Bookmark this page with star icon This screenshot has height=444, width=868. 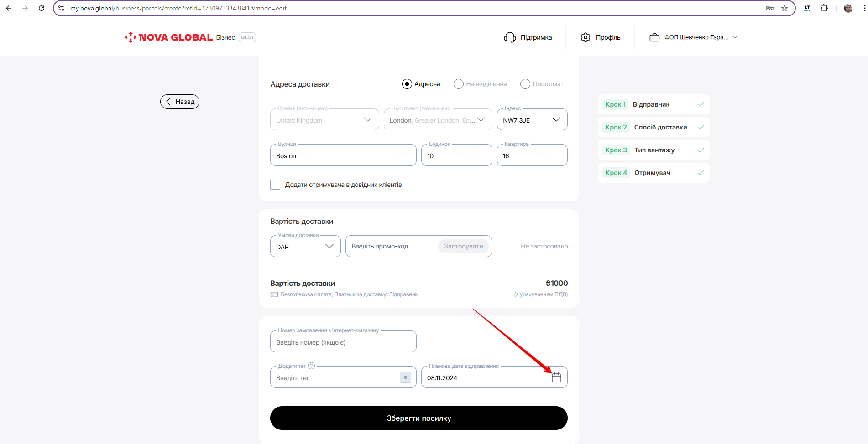784,8
